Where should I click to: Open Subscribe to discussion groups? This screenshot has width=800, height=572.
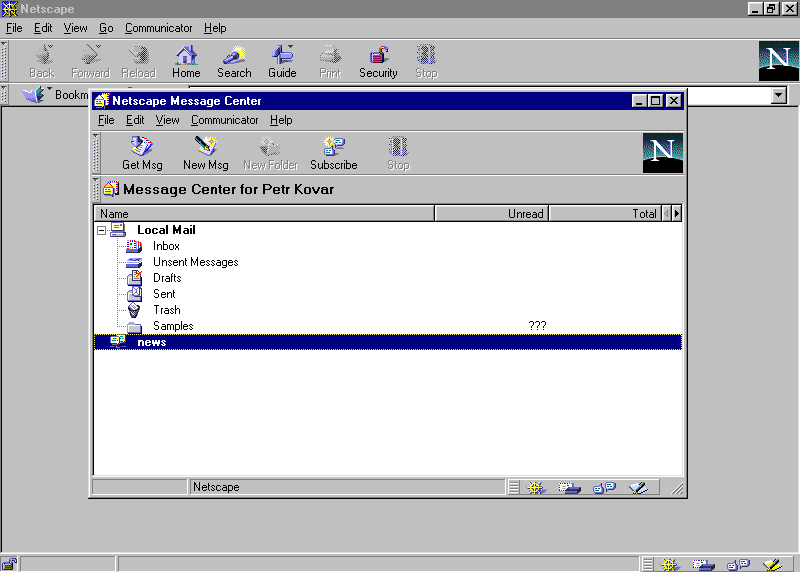334,153
